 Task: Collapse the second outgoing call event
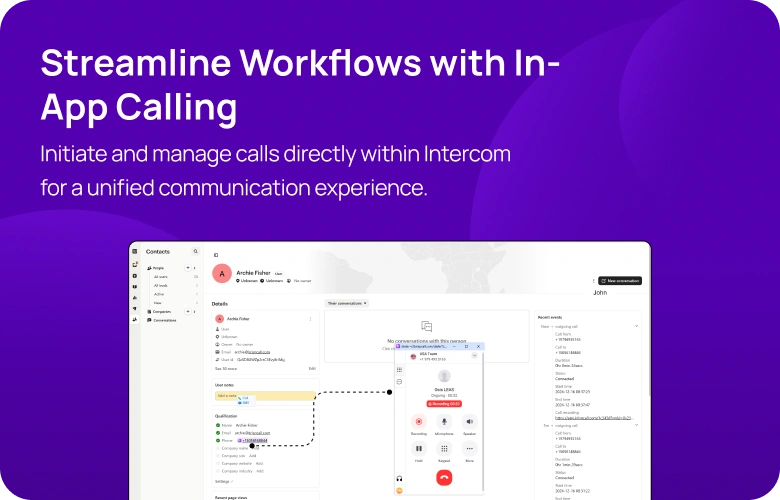(x=636, y=425)
